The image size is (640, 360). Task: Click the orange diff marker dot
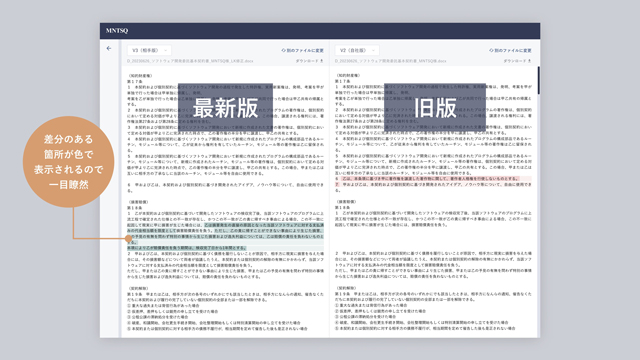click(x=129, y=238)
